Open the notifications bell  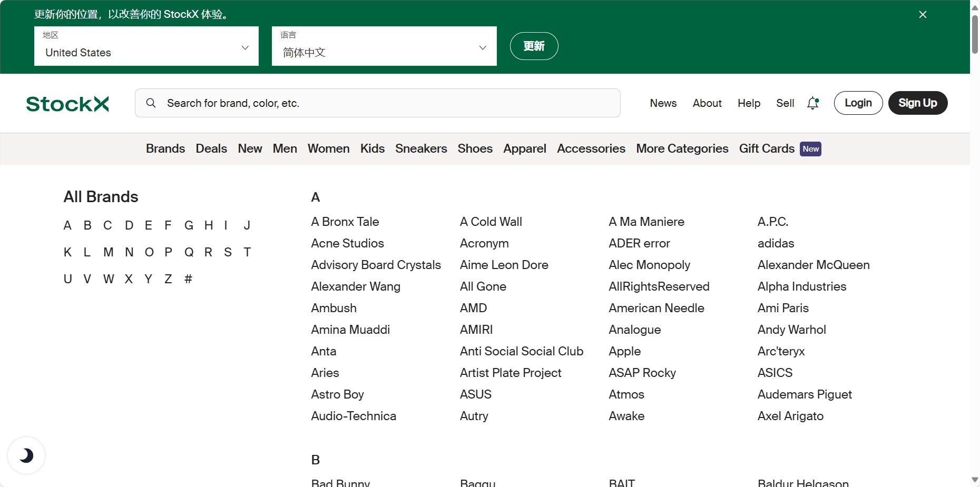813,103
